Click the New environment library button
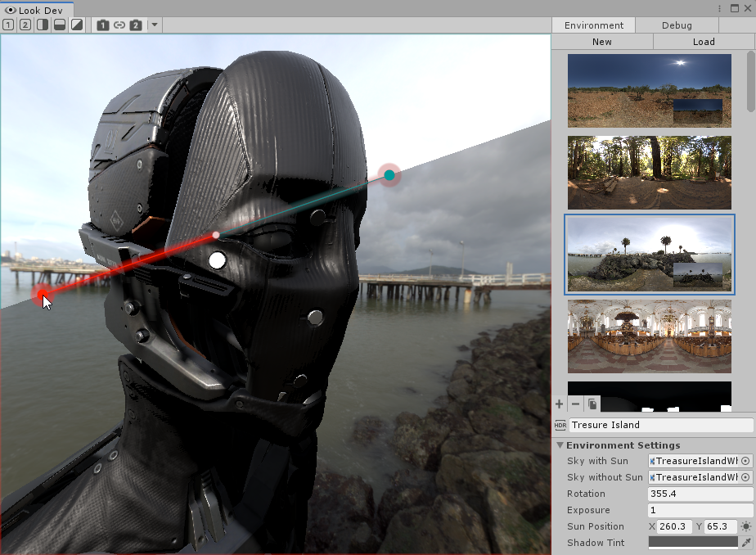Viewport: 756px width, 555px height. (601, 42)
